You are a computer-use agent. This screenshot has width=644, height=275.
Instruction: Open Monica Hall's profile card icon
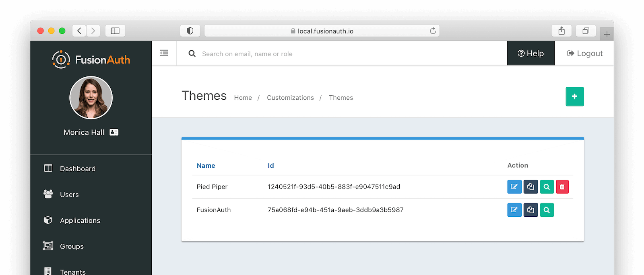point(114,132)
